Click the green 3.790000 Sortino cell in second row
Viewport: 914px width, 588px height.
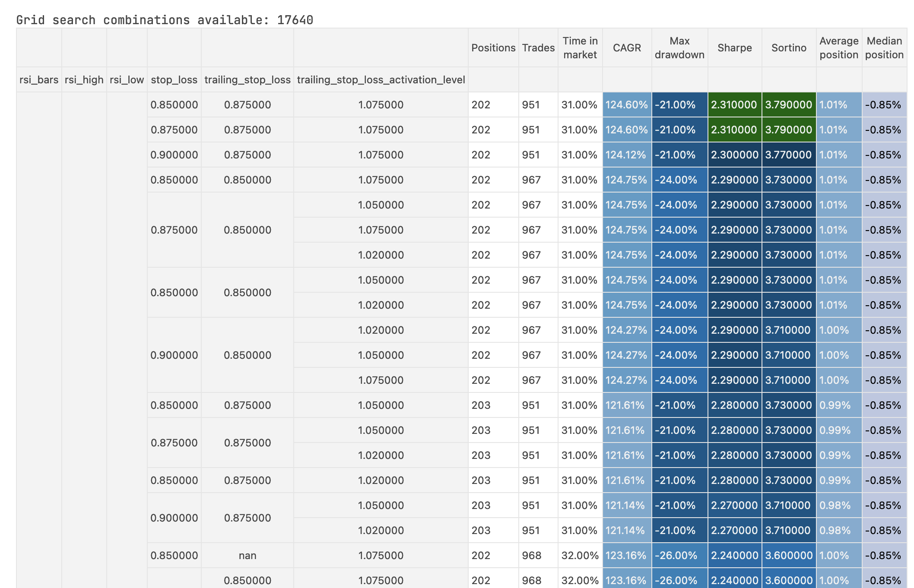(x=789, y=130)
